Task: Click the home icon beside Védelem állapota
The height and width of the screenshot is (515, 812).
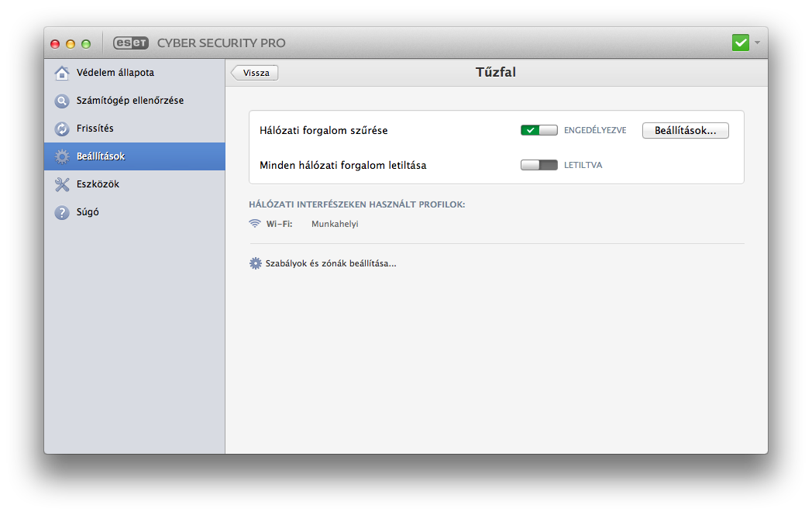Action: [x=62, y=73]
